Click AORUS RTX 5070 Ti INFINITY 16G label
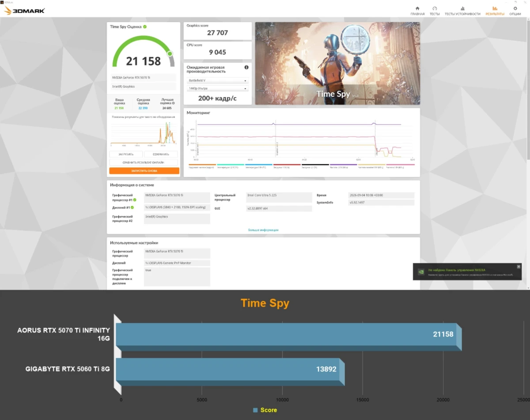Screen dimensions: 530x420 (x=63, y=334)
